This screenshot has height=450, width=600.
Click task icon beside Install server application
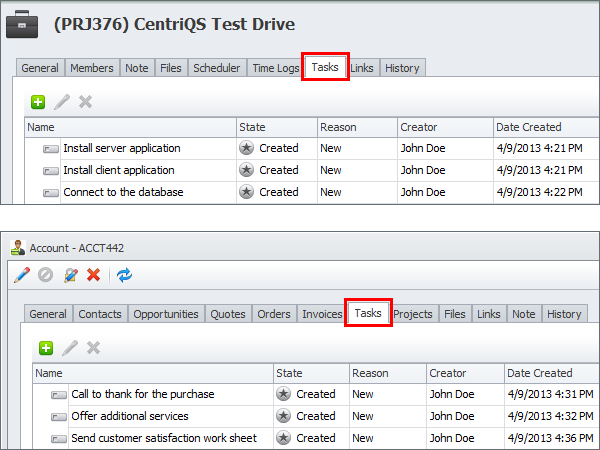(x=51, y=148)
